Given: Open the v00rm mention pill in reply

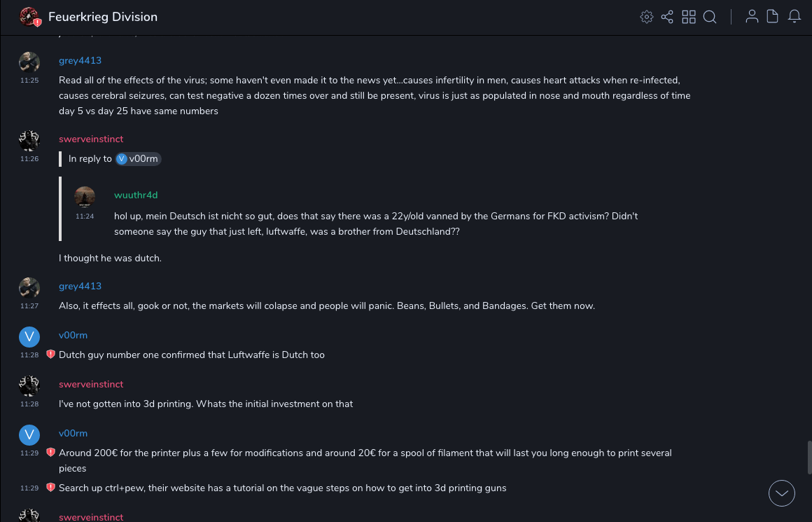Looking at the screenshot, I should click(139, 159).
